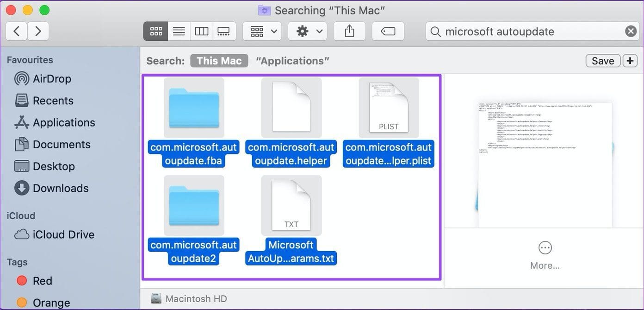Click the Favourites sidebar heading
Image resolution: width=644 pixels, height=310 pixels.
[30, 60]
